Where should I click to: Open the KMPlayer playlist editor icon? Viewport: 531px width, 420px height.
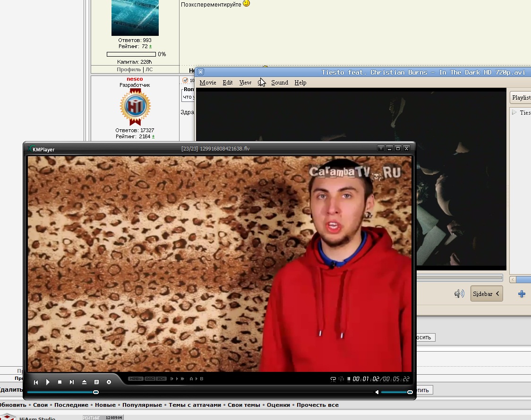(x=96, y=382)
